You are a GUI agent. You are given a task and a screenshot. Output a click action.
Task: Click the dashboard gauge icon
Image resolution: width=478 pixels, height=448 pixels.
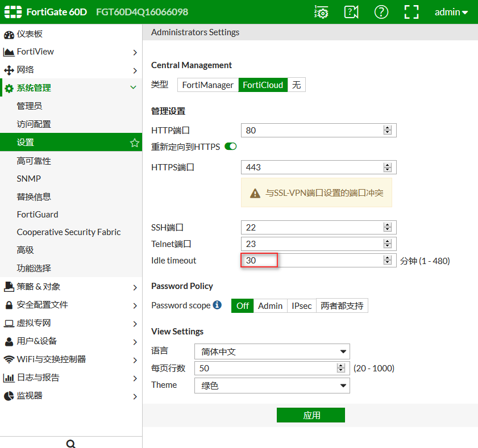point(9,35)
